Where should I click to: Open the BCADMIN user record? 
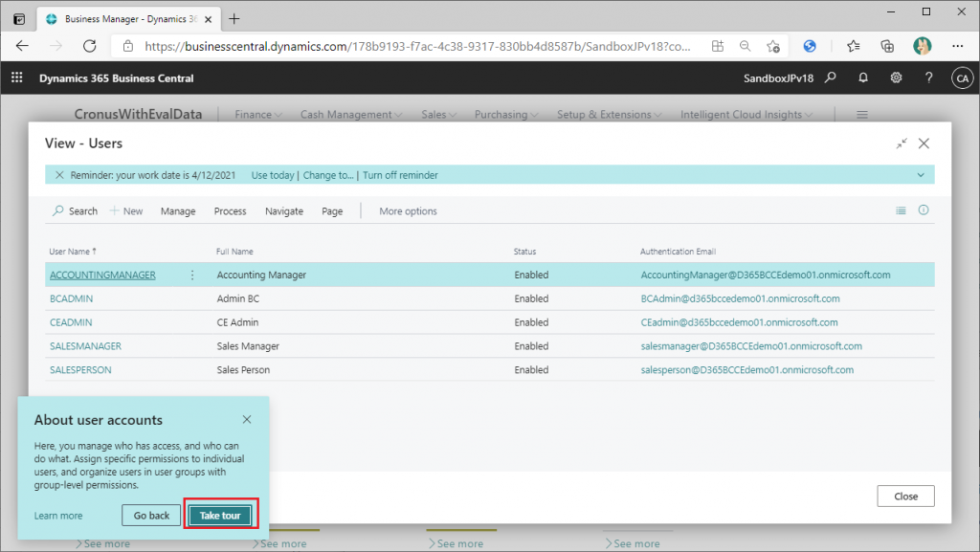click(x=71, y=298)
